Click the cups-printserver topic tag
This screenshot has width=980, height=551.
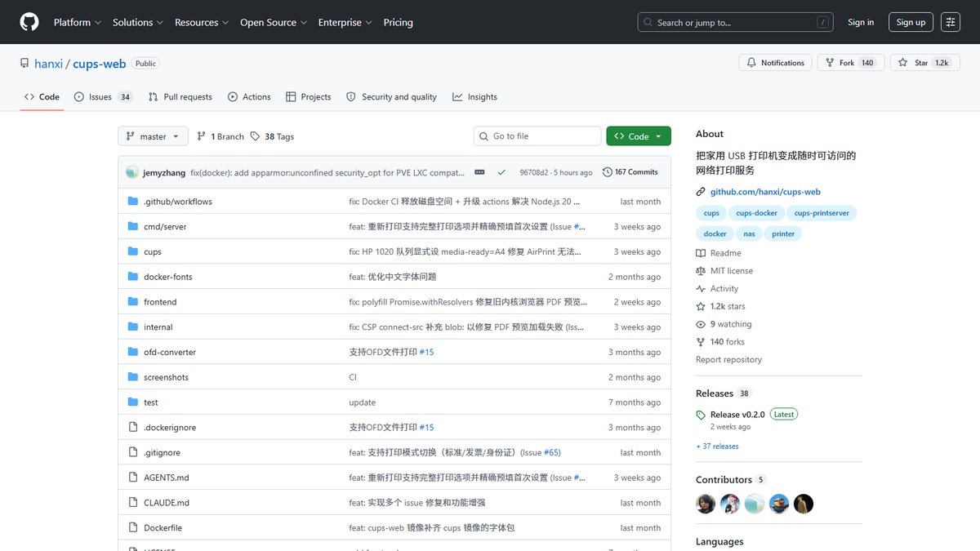point(823,213)
